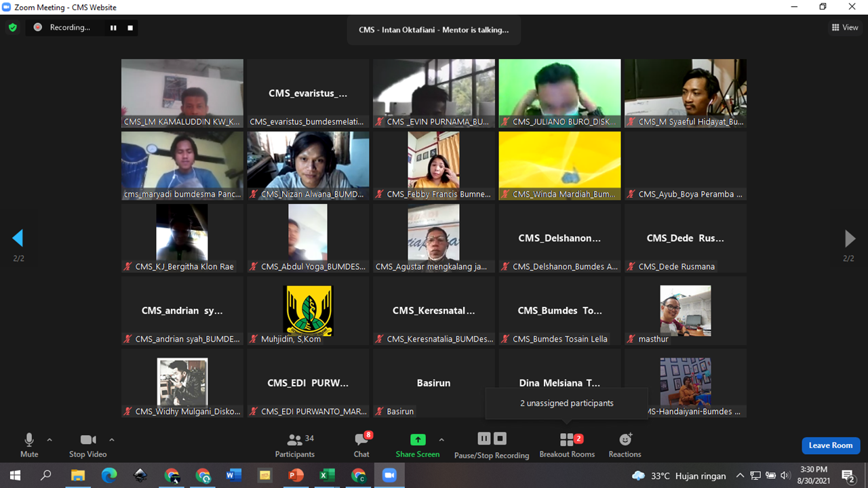
Task: Open Reactions menu
Action: point(625,445)
